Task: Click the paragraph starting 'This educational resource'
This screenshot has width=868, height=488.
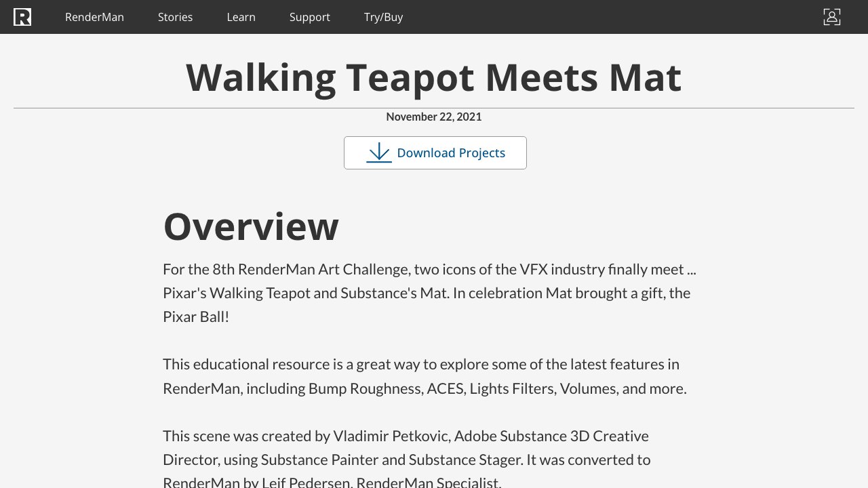Action: [425, 376]
